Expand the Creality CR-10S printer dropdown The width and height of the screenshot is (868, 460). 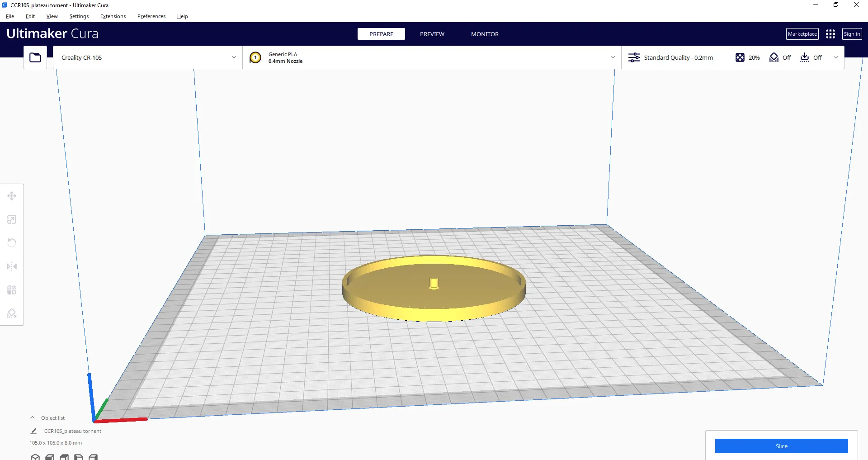tap(234, 57)
